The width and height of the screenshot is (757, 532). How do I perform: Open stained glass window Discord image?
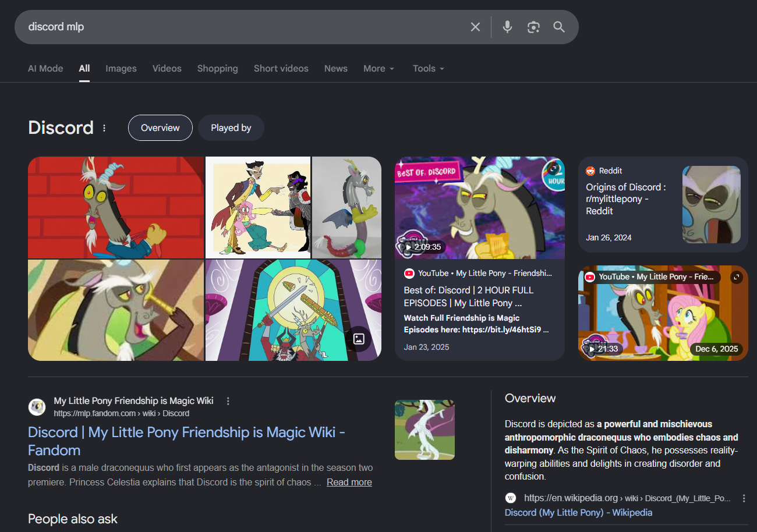point(293,310)
